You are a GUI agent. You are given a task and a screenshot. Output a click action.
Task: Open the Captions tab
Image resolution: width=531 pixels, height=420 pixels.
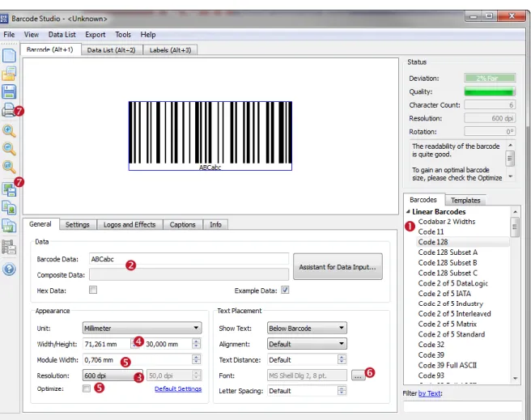click(x=183, y=225)
